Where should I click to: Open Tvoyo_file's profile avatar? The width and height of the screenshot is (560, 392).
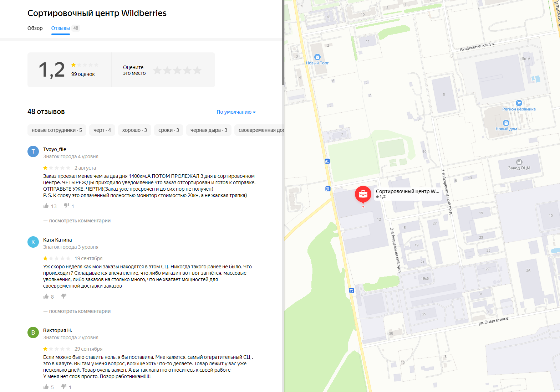(33, 151)
